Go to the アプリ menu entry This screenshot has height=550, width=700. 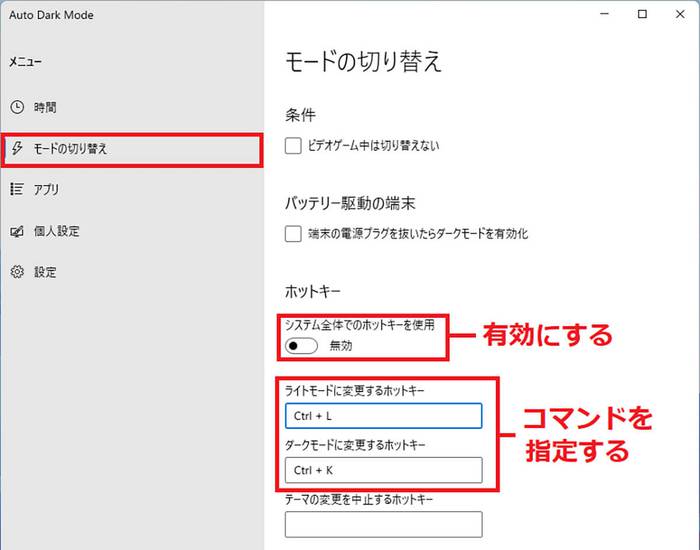(132, 189)
